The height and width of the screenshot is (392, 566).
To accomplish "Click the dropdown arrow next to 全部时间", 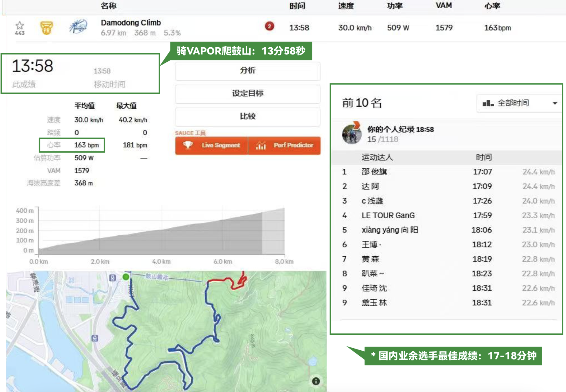I will coord(555,103).
